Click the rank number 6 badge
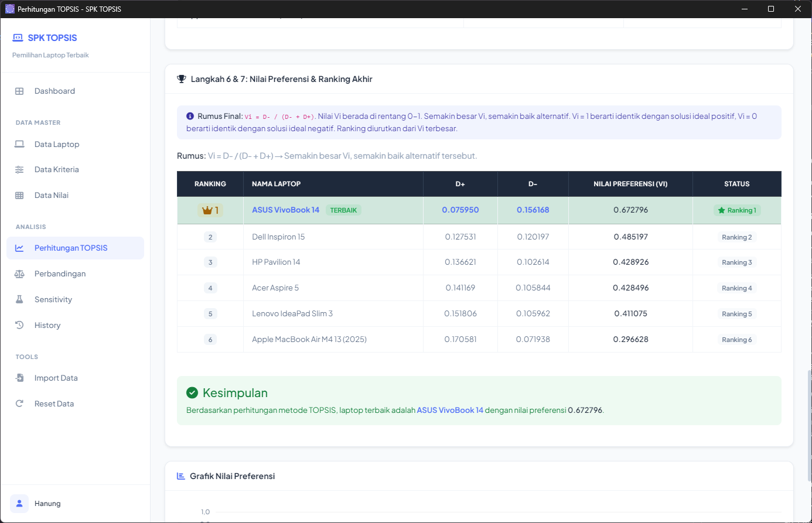 [x=210, y=340]
